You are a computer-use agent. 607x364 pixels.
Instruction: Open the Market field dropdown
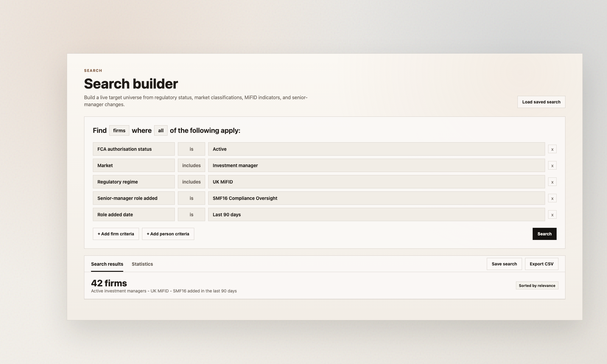point(134,165)
